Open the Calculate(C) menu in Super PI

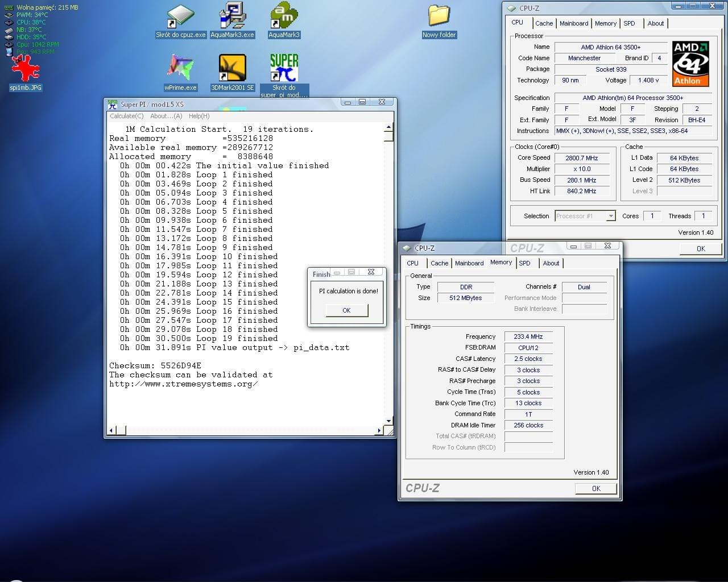tap(126, 116)
